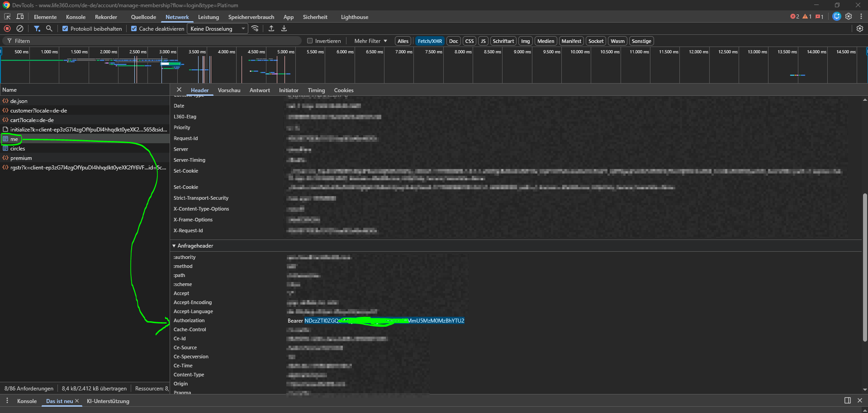The height and width of the screenshot is (413, 868).
Task: Switch to the Konsole panel tab
Action: coord(76,17)
